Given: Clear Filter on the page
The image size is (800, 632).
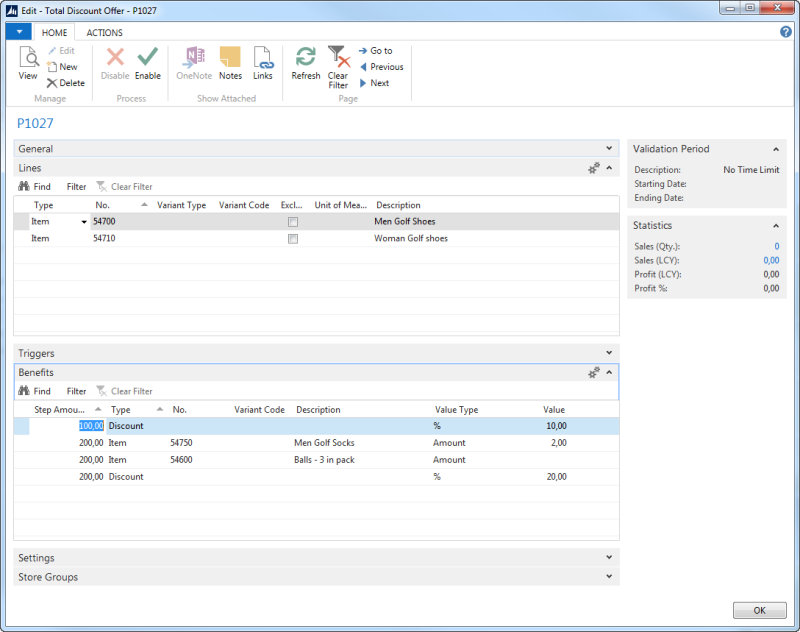Looking at the screenshot, I should 338,63.
